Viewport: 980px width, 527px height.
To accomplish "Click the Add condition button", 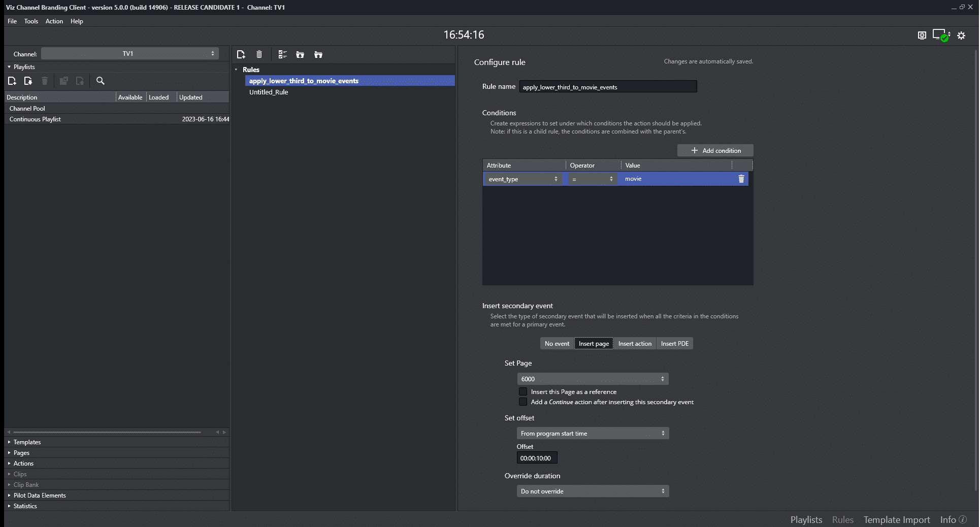I will (715, 151).
